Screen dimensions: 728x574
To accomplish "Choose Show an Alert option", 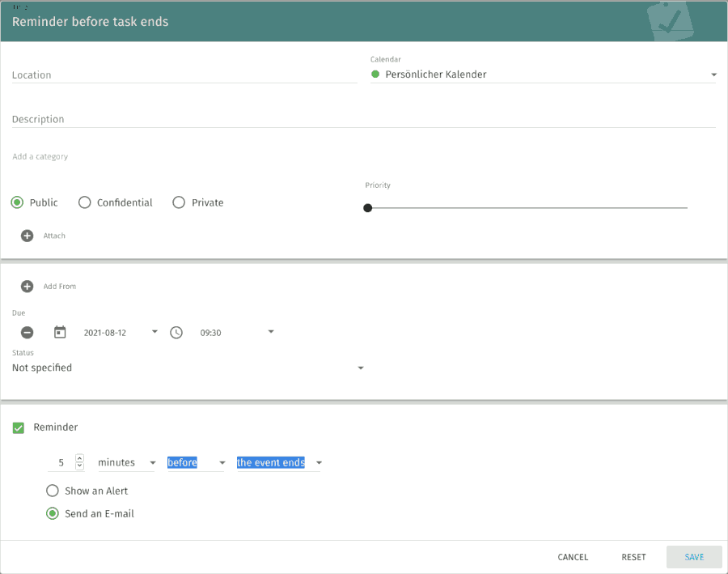I will point(53,491).
